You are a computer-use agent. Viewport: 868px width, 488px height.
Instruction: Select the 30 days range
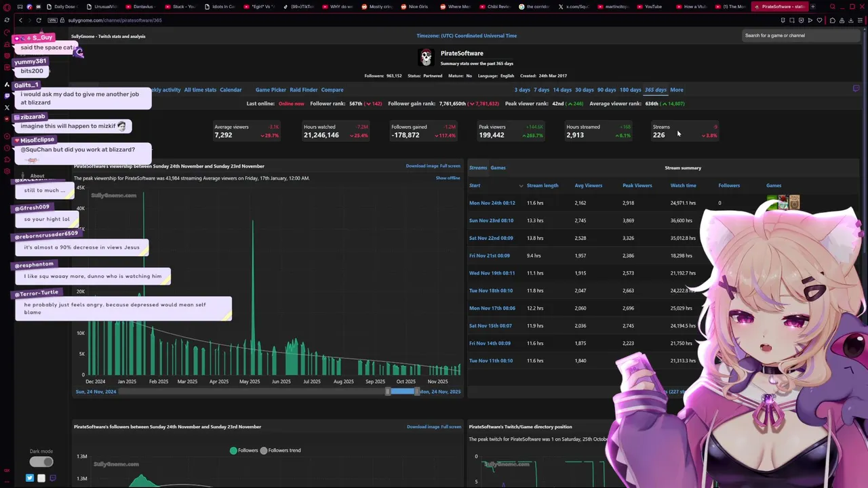coord(585,89)
